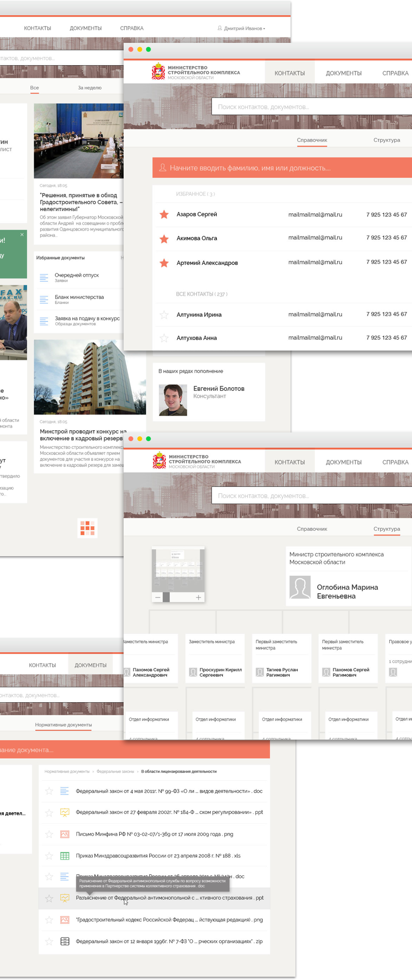
Task: Select the За неделю news filter tab
Action: (89, 88)
